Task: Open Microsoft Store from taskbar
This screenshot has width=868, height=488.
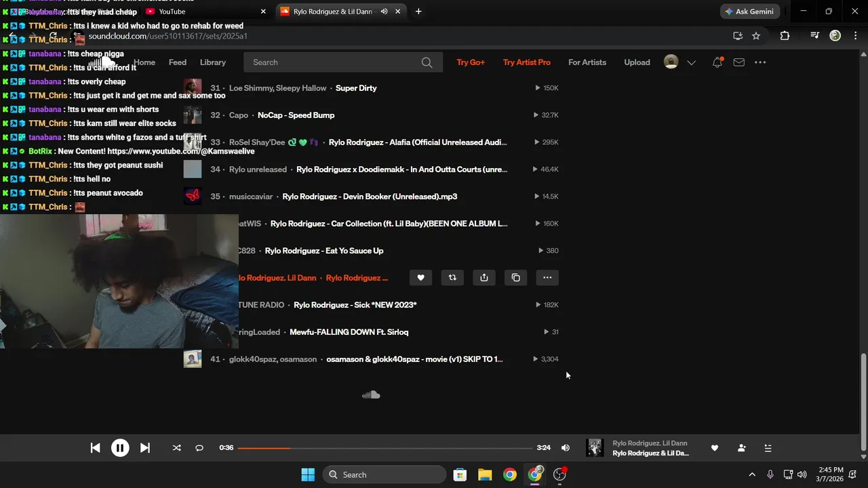Action: click(460, 474)
